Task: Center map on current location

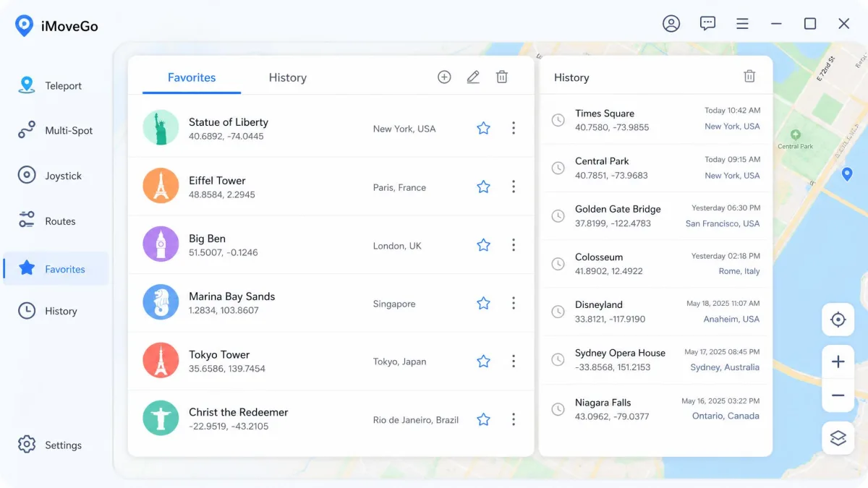Action: (838, 320)
